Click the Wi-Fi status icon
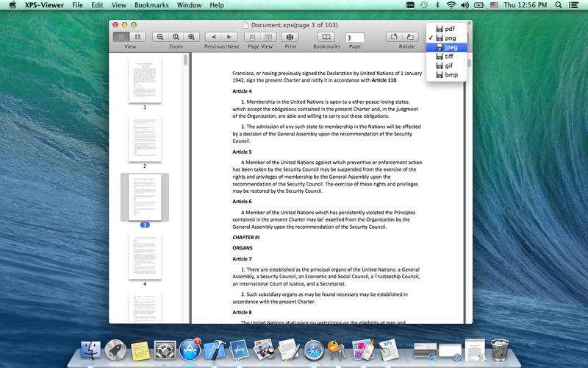The height and width of the screenshot is (368, 588). 451,5
